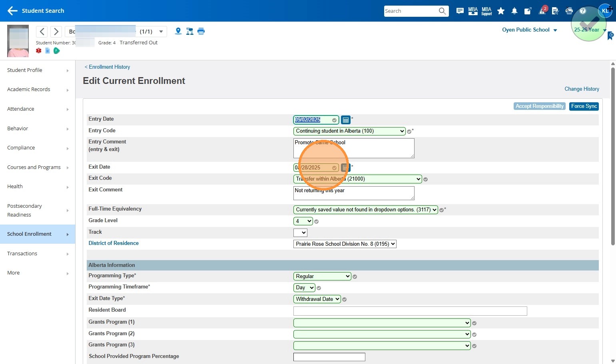
Task: Click the page vertical scrollbar
Action: [x=613, y=156]
